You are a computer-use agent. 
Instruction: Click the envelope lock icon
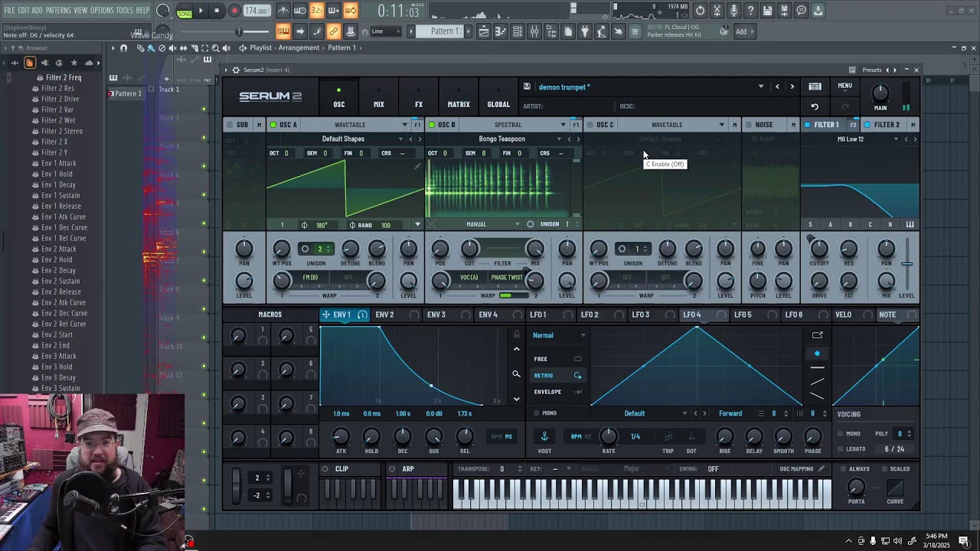point(516,334)
